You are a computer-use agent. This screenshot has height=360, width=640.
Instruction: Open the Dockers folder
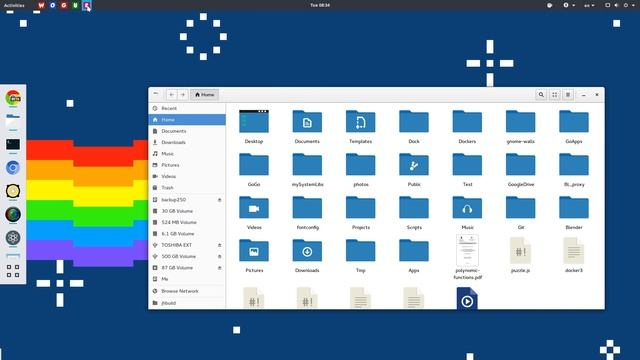(x=467, y=126)
